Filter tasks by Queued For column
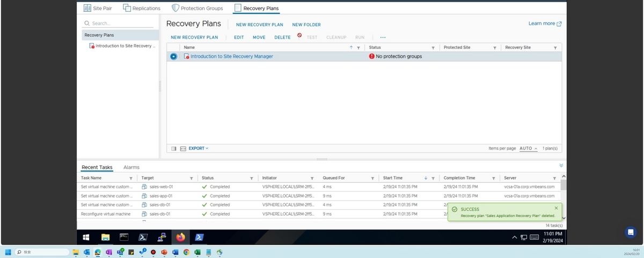Viewport: 644px width, 258px height. 373,178
